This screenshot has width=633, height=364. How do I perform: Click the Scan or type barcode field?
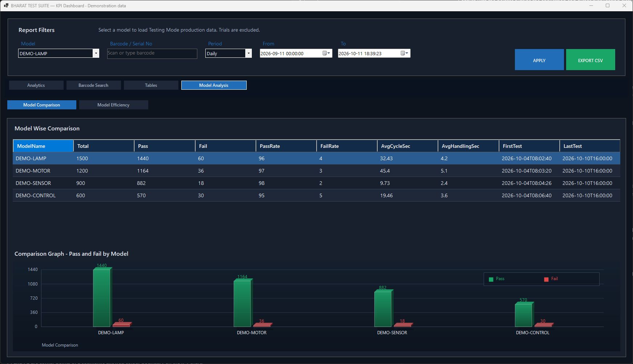point(152,53)
